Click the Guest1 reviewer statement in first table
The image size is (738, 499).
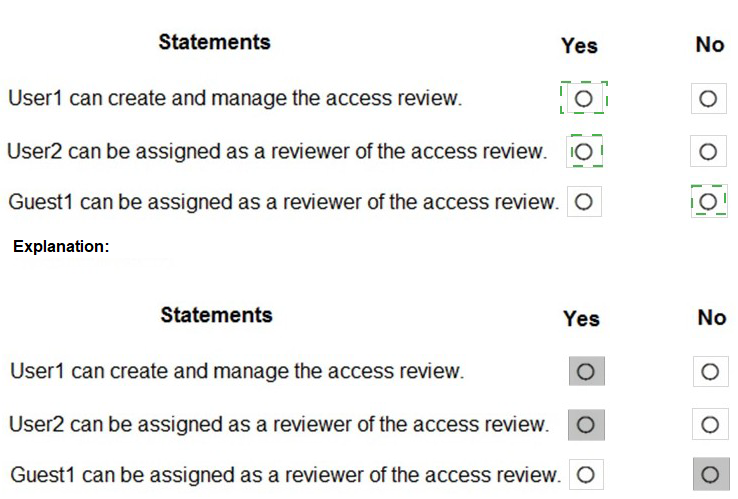coord(283,202)
